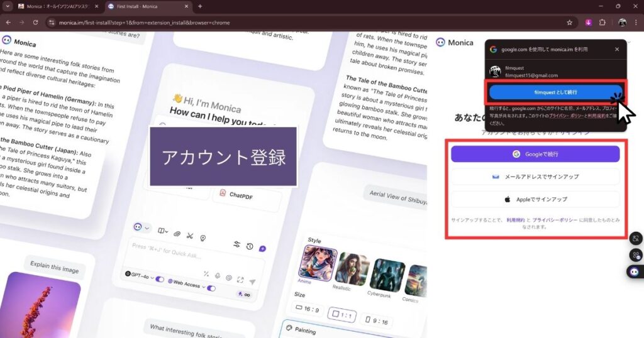
Task: Toggle the GPT-4o switch
Action: click(160, 278)
